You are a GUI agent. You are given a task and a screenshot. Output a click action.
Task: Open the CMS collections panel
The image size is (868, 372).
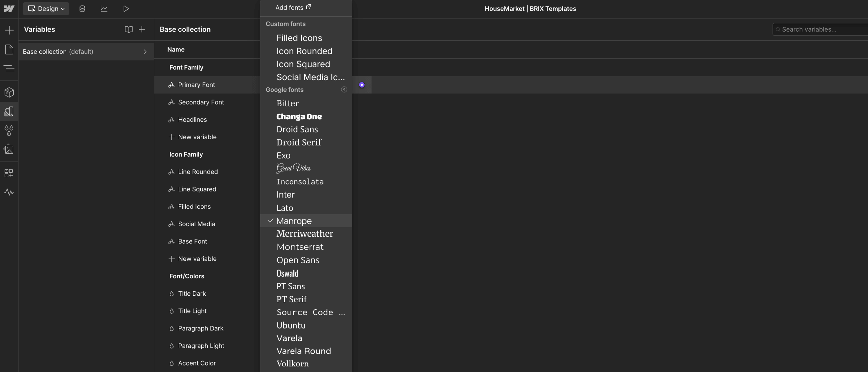(x=82, y=8)
